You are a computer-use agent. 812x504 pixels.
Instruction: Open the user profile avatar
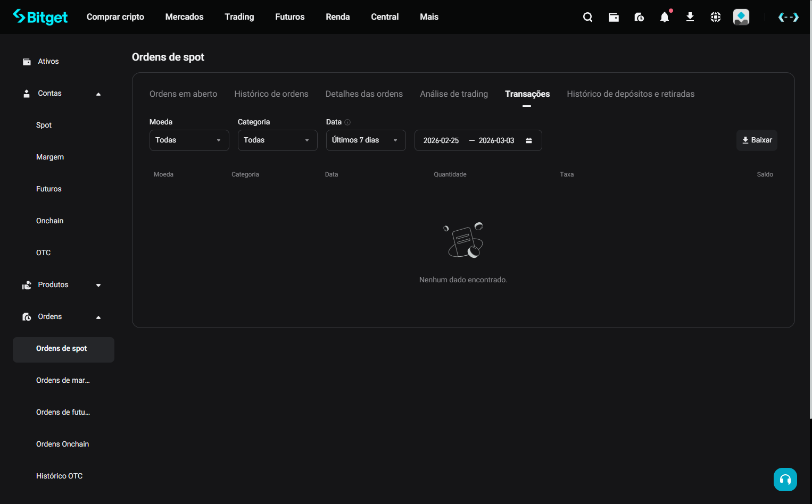(741, 17)
